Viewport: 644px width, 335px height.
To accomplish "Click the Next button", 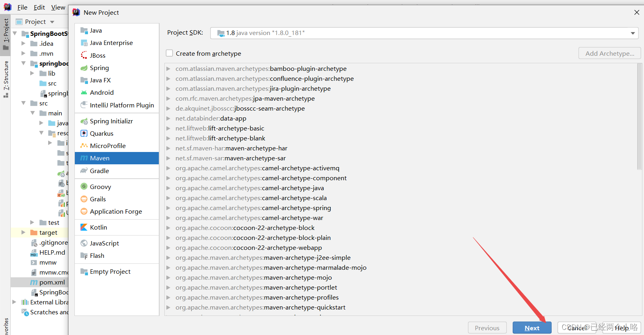I will click(532, 328).
